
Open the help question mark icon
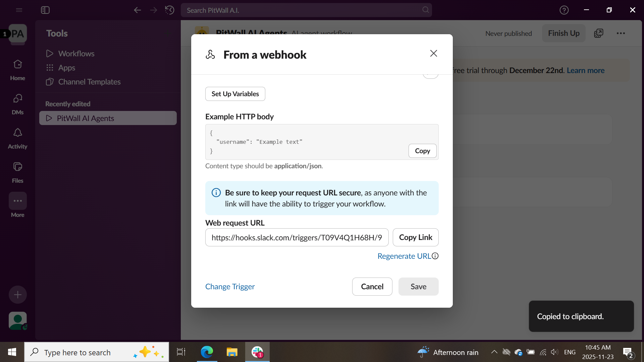(x=564, y=10)
